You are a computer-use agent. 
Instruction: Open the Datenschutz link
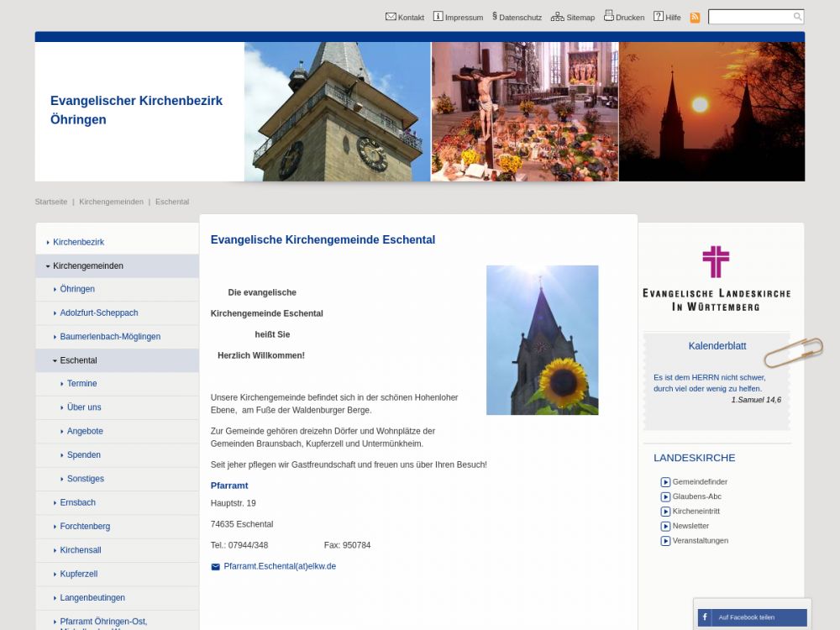[x=519, y=18]
